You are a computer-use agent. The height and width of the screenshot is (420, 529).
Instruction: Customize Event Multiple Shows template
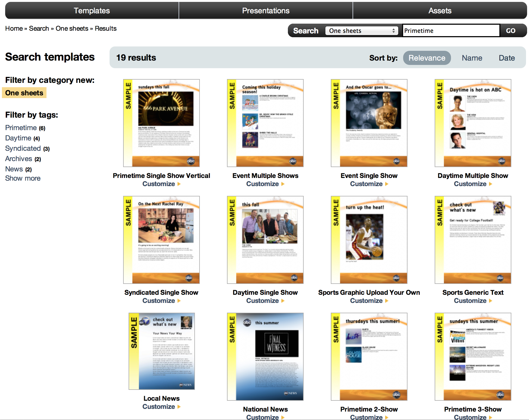tap(265, 184)
